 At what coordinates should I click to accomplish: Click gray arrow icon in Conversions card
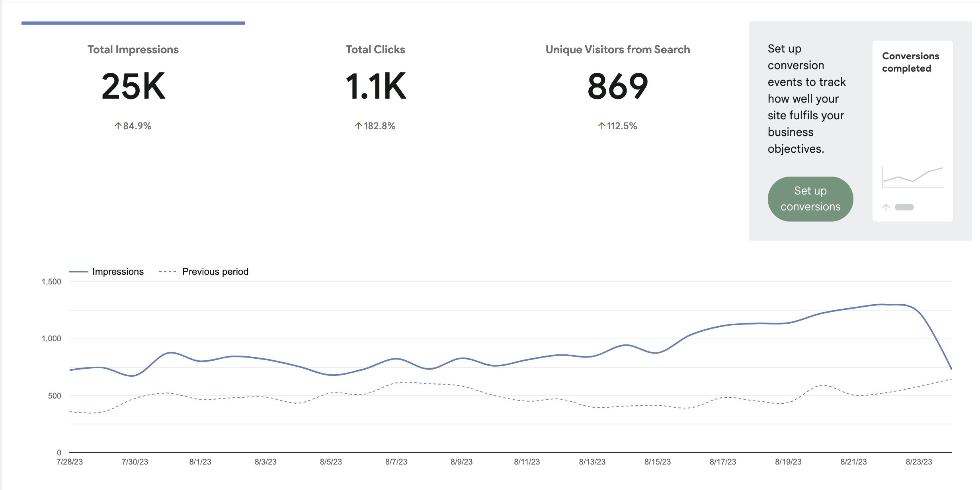point(886,207)
